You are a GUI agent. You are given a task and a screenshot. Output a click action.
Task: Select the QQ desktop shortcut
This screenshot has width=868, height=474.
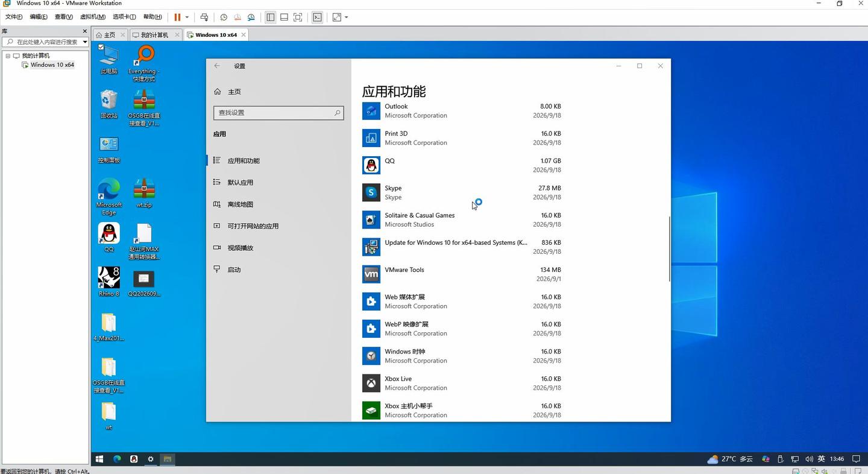coord(109,237)
